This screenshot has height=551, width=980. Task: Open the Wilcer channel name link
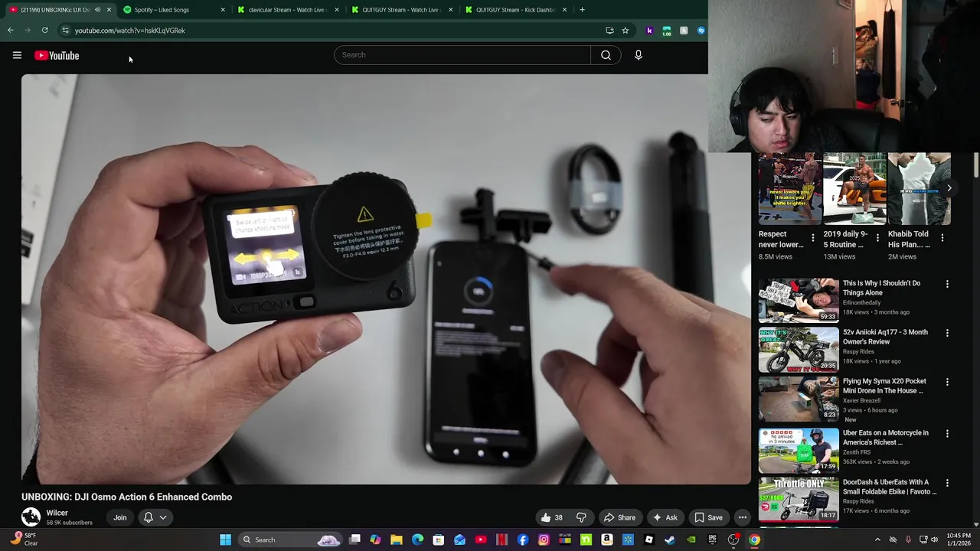tap(57, 513)
